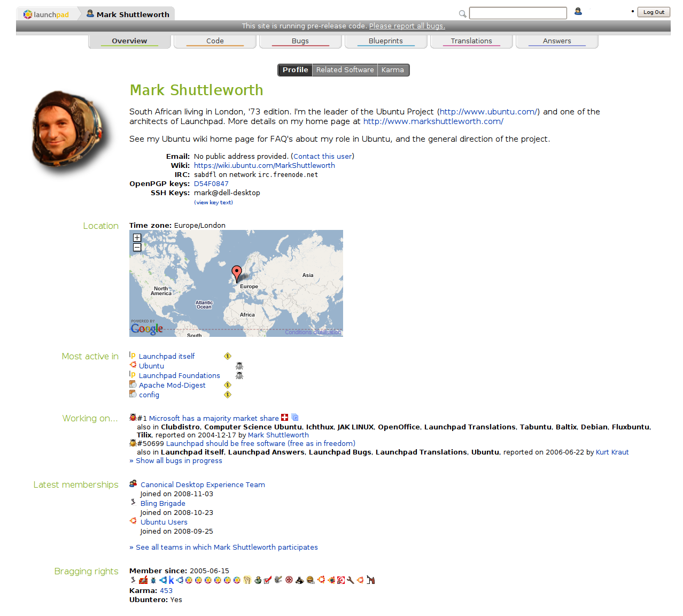The width and height of the screenshot is (683, 616).
Task: Click yellow diamond icon beside Apache Mod-Digest
Action: point(228,385)
